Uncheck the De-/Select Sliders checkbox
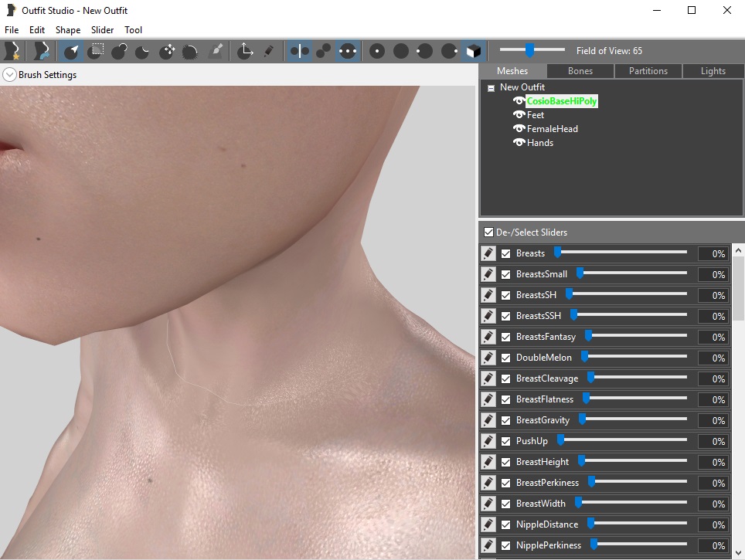 [488, 232]
